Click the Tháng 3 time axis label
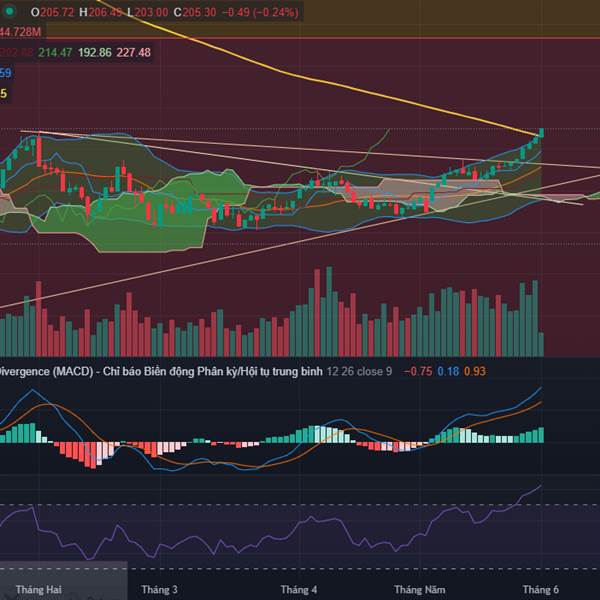600x600 pixels. [x=159, y=590]
